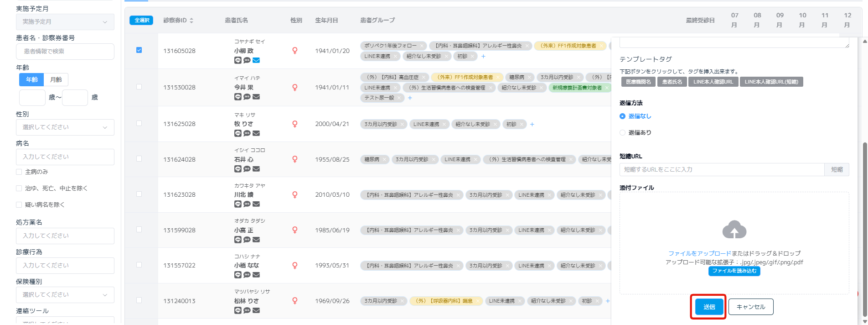Open the 実施予定月 dropdown
Viewport: 868px width, 325px height.
(65, 22)
